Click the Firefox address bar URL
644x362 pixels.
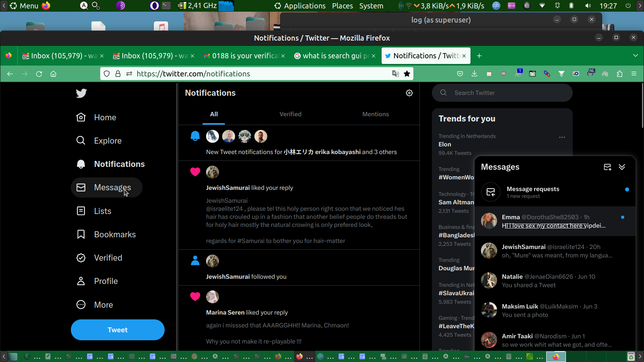click(x=193, y=74)
